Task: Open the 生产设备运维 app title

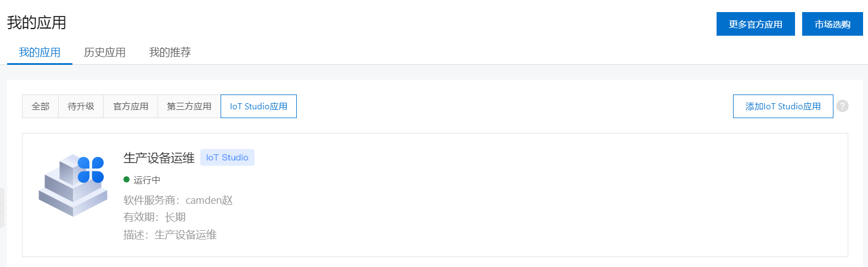Action: tap(159, 158)
